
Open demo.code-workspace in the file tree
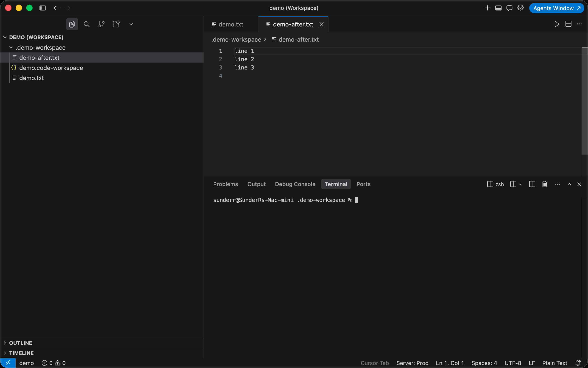point(102,68)
